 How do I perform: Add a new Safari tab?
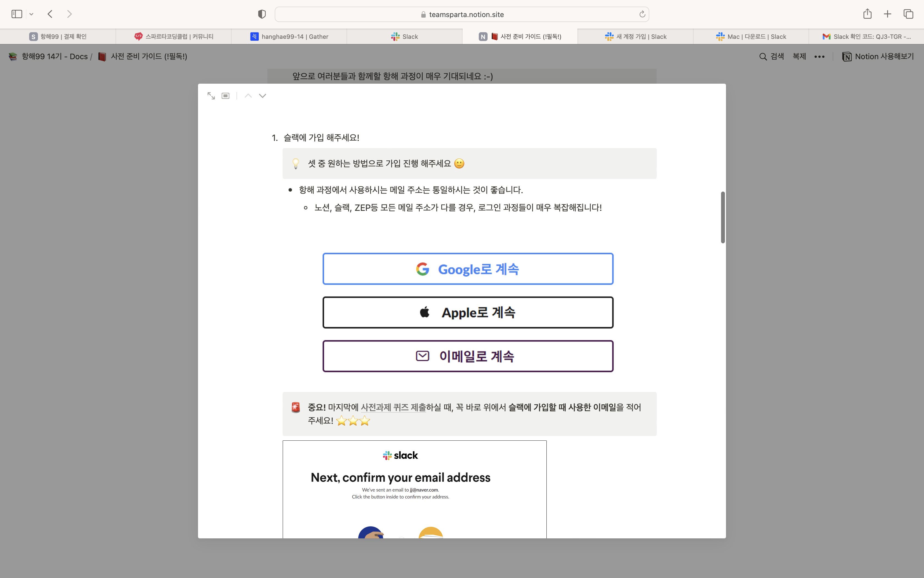(887, 14)
